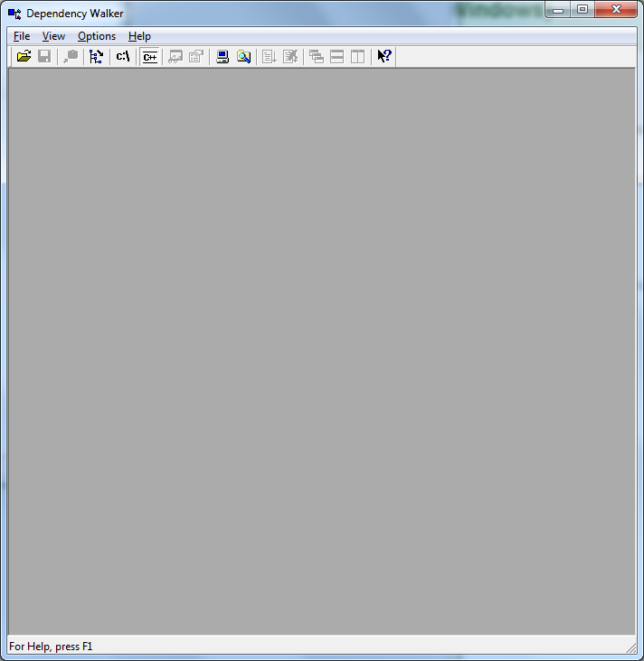Viewport: 644px width, 661px height.
Task: Expand the Options menu
Action: click(x=97, y=36)
